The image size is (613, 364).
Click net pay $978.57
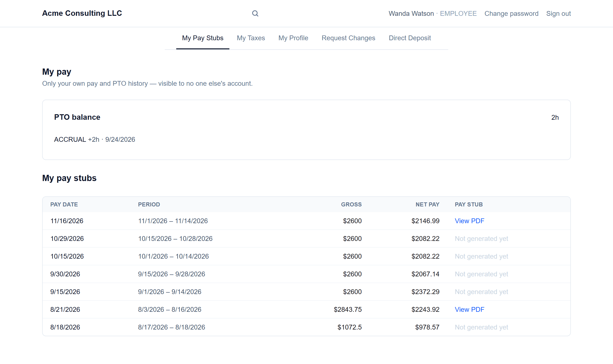click(427, 327)
